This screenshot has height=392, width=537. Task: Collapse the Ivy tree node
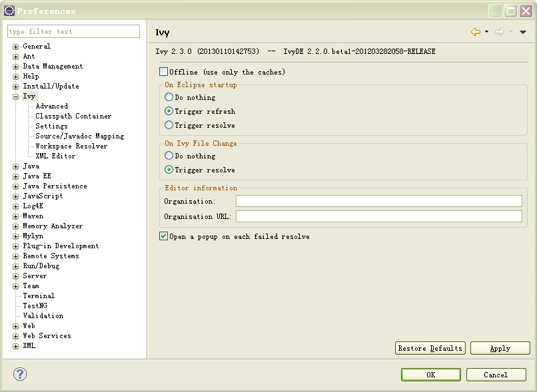coord(15,97)
